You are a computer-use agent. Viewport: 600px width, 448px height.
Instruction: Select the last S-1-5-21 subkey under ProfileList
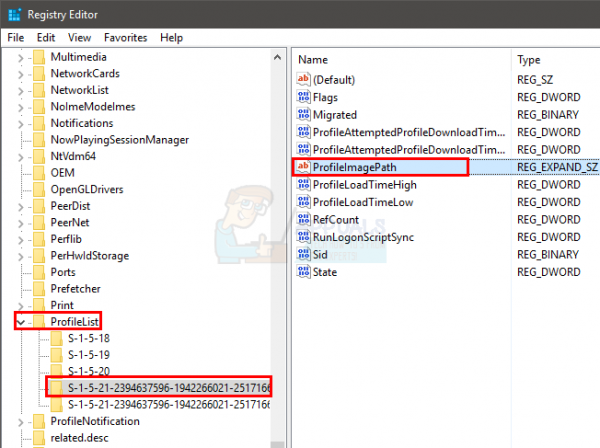[x=169, y=404]
